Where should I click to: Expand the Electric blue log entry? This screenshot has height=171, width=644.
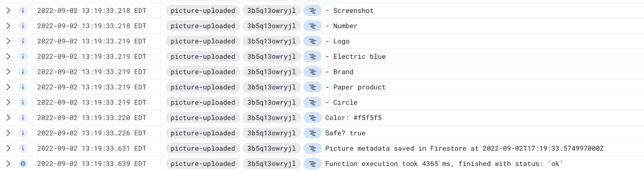tap(8, 56)
